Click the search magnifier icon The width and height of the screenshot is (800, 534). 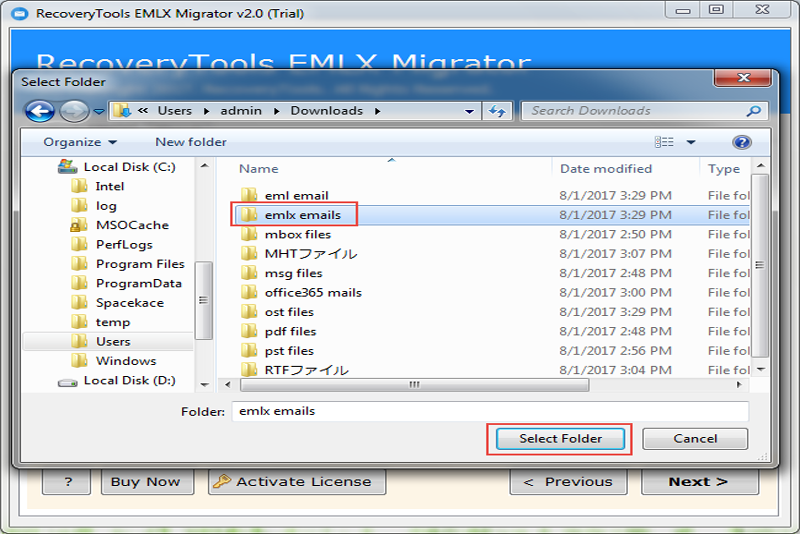tap(754, 111)
